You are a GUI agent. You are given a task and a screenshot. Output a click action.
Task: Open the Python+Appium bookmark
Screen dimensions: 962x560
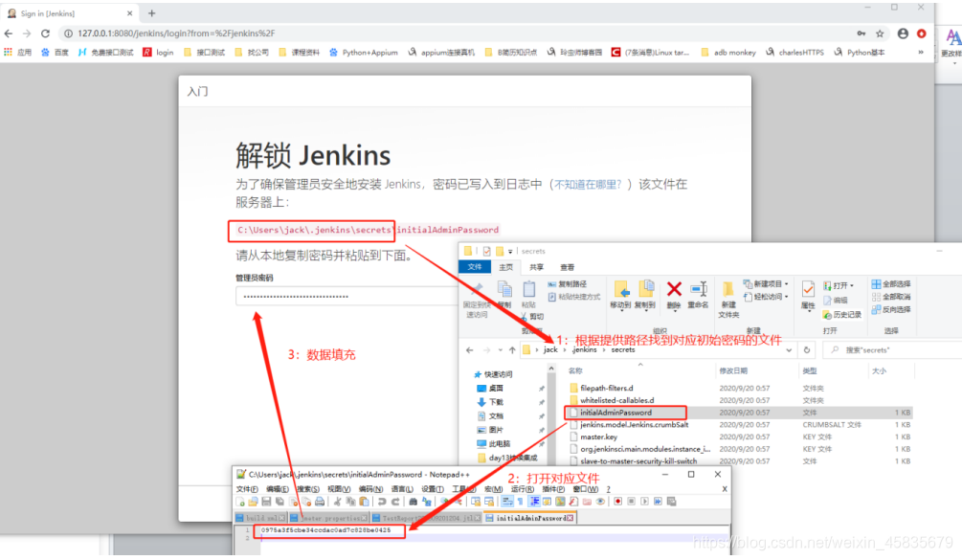point(363,53)
